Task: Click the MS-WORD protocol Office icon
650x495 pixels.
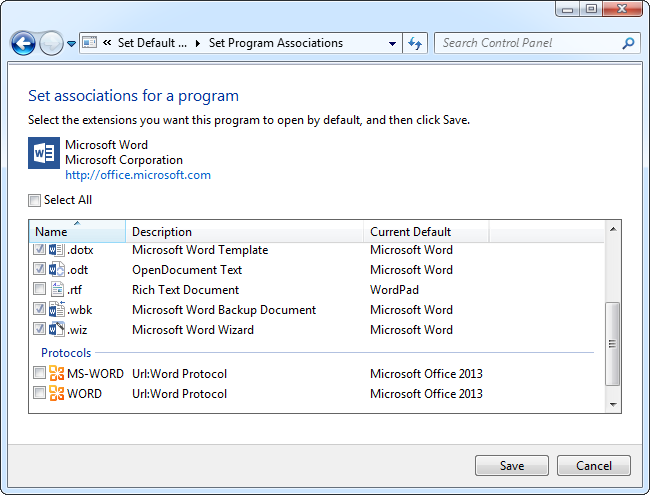Action: click(57, 374)
